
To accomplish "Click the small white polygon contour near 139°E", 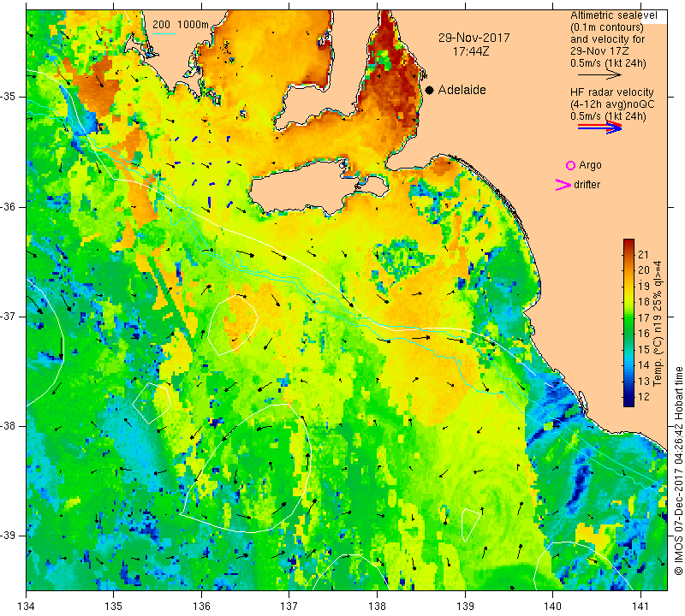I will coord(470,524).
